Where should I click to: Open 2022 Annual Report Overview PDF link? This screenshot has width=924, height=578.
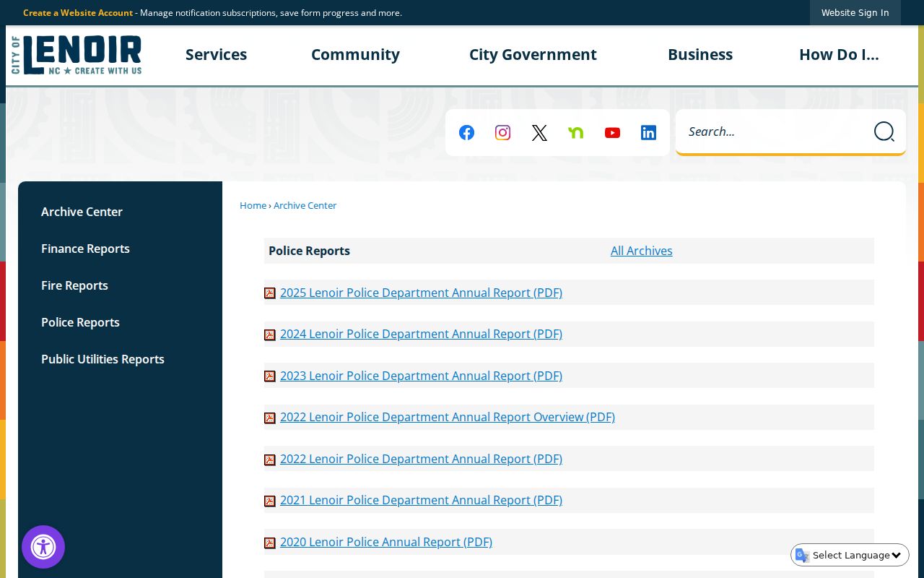(448, 417)
